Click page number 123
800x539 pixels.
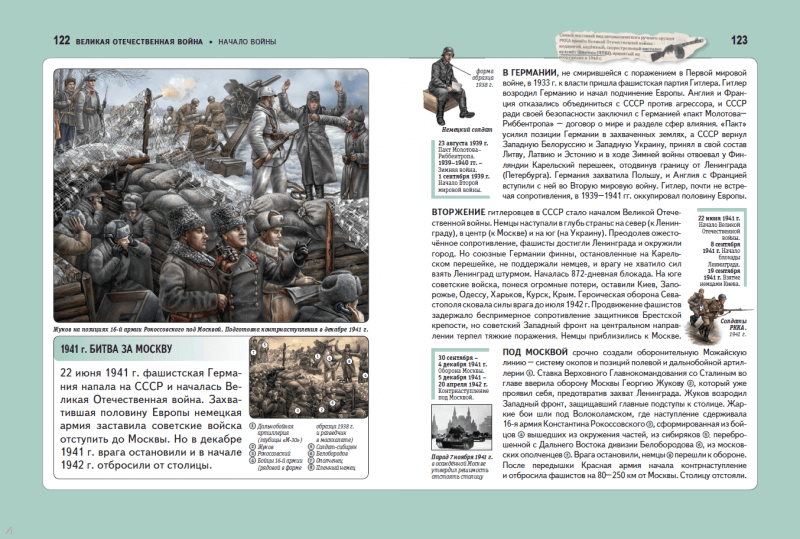tap(739, 41)
